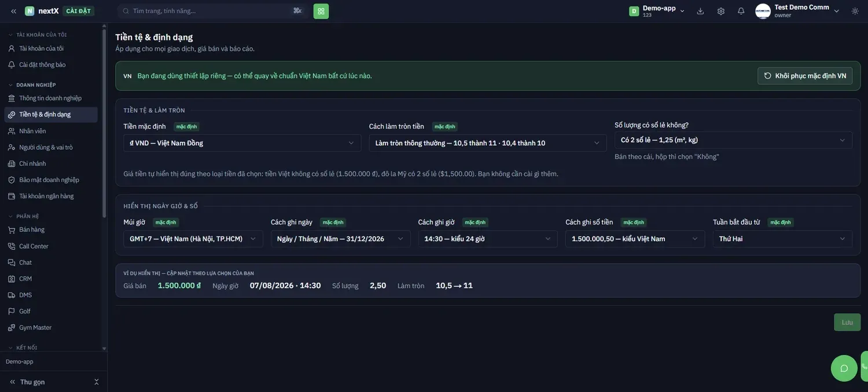Image resolution: width=868 pixels, height=392 pixels.
Task: Open Tiền mặc định currency dropdown
Action: pyautogui.click(x=242, y=143)
